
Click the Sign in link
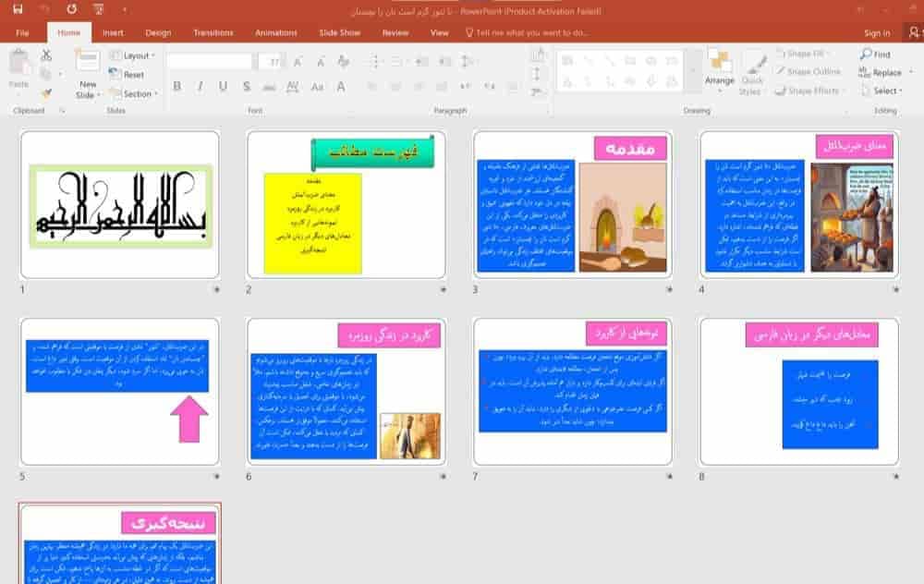(877, 33)
